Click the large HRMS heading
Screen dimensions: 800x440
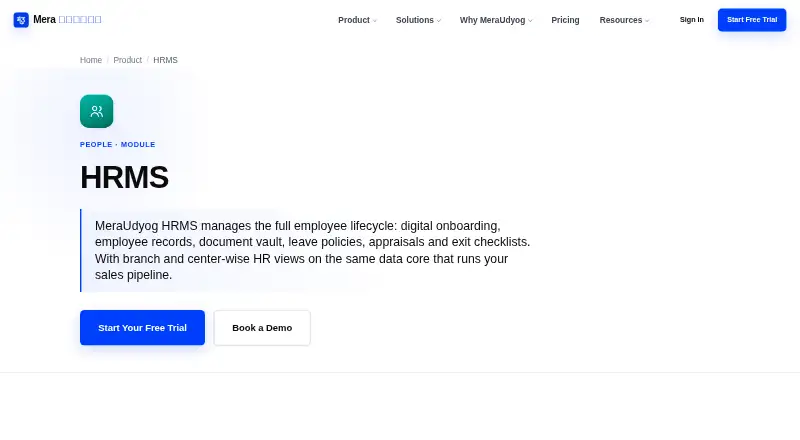tap(124, 177)
